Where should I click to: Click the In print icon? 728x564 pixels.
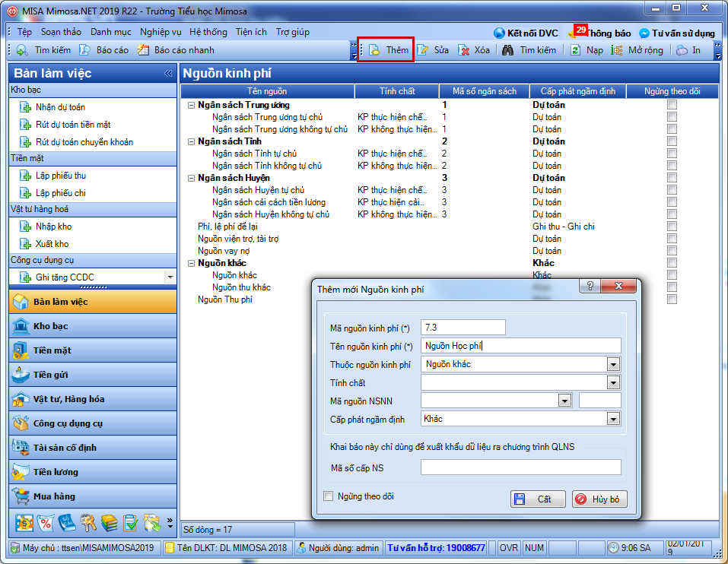pyautogui.click(x=682, y=50)
